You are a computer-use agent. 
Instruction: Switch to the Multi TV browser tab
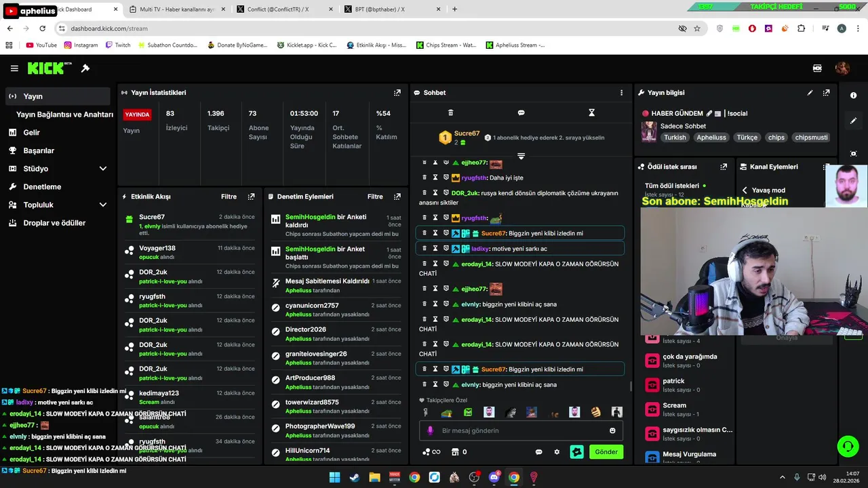[176, 9]
